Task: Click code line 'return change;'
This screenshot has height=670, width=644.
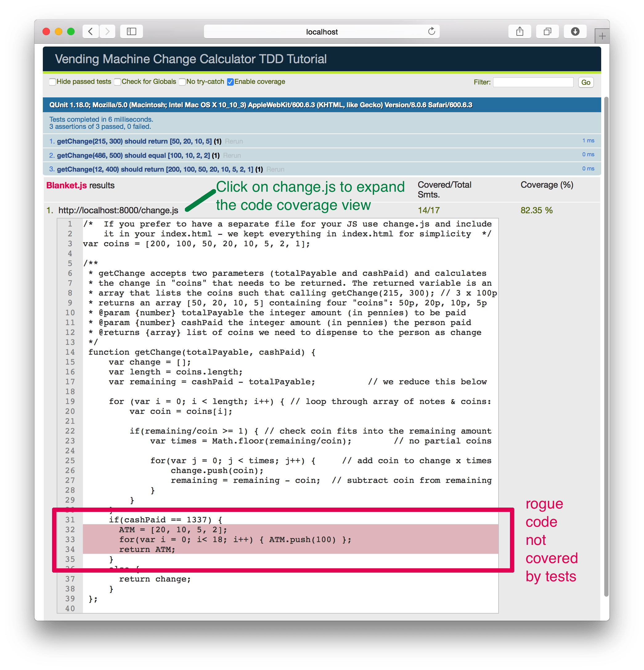Action: tap(155, 579)
